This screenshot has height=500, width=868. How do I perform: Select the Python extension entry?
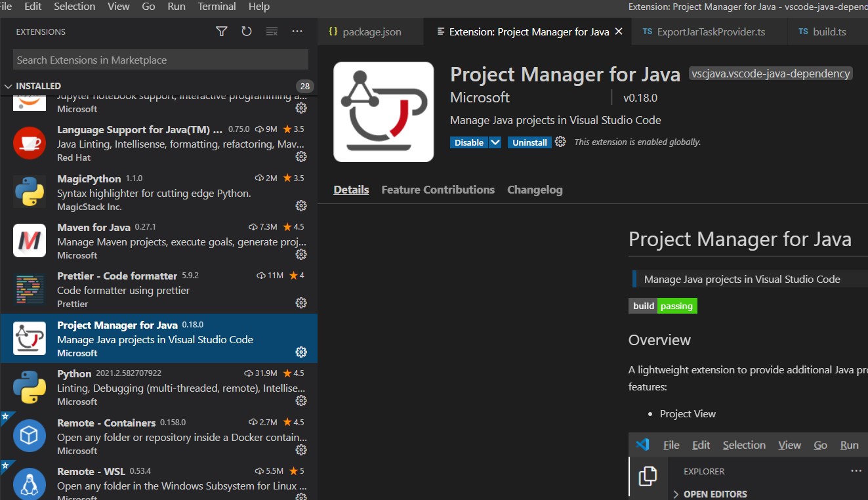[x=159, y=386]
